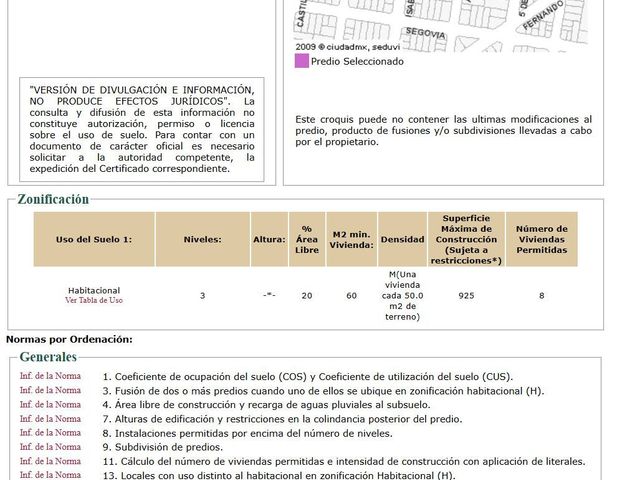Click the purple Predio Seleccionado legend swatch
This screenshot has height=480, width=640.
point(302,61)
